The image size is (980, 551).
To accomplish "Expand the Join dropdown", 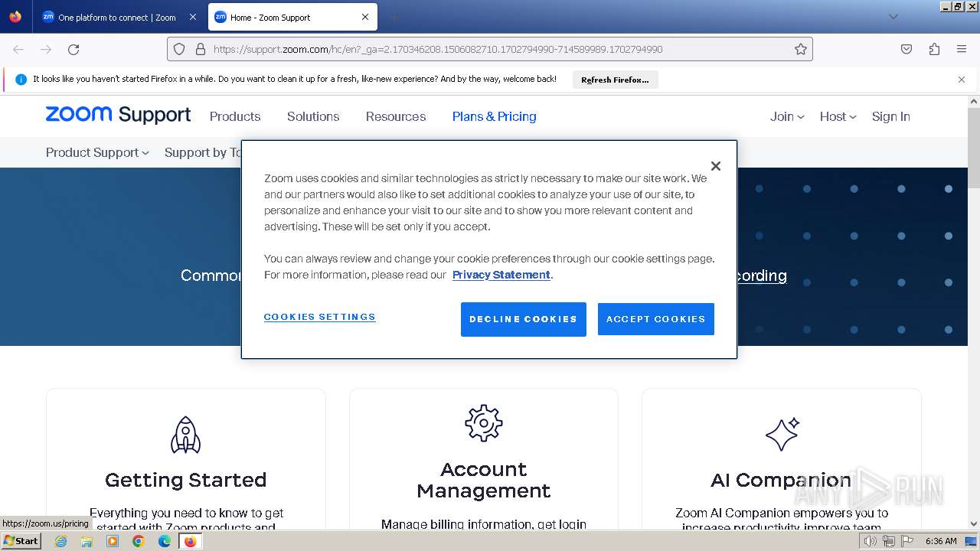I will click(x=787, y=116).
